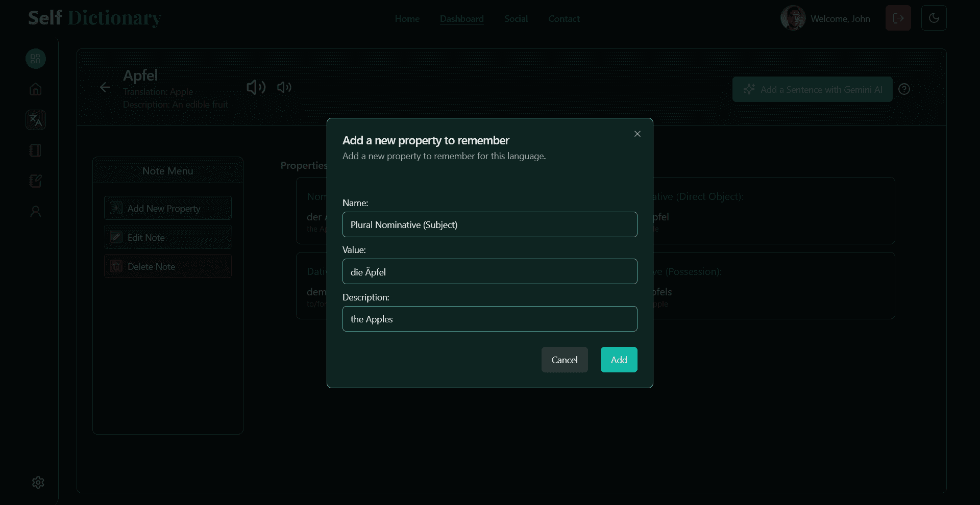The image size is (980, 505).
Task: Open the dashboard grid icon in sidebar
Action: pos(36,59)
